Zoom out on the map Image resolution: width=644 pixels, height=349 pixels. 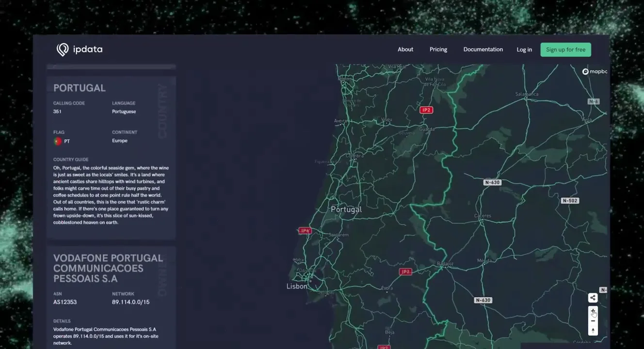click(593, 321)
